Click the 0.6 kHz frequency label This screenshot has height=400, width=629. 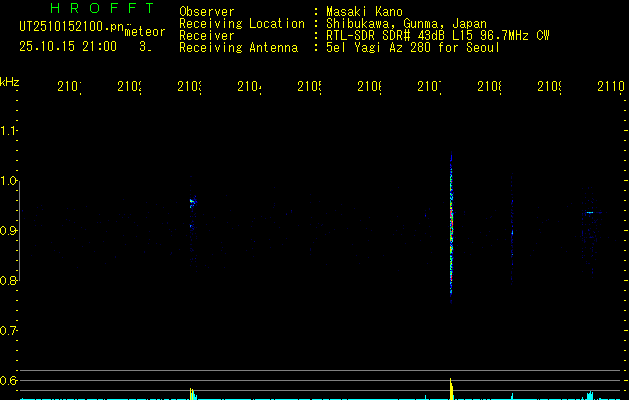(x=8, y=380)
